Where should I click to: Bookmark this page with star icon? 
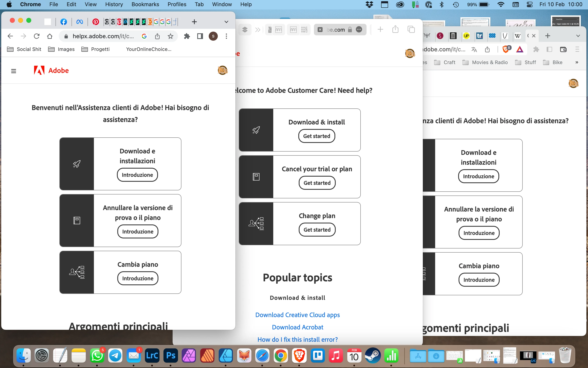pyautogui.click(x=171, y=36)
